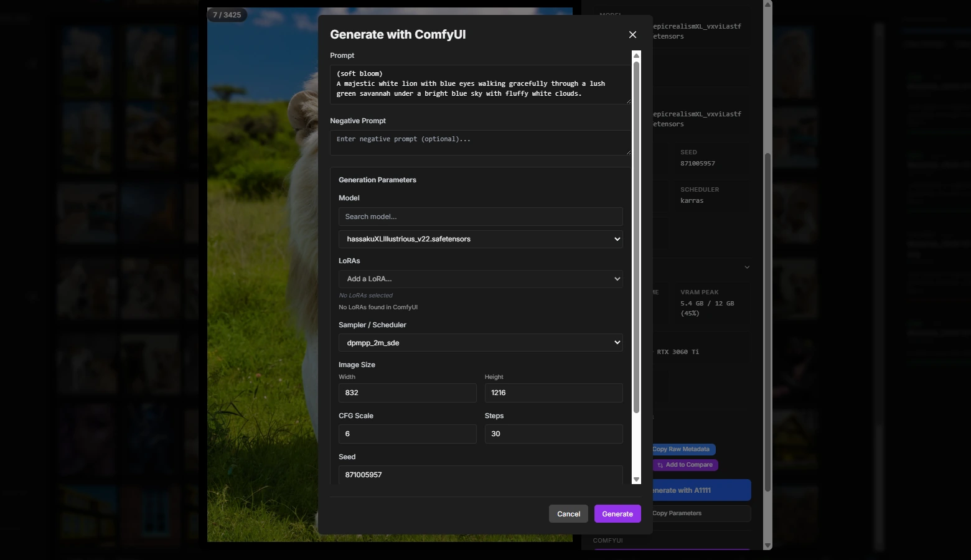The width and height of the screenshot is (971, 560).
Task: Click the Search model input box
Action: click(480, 217)
